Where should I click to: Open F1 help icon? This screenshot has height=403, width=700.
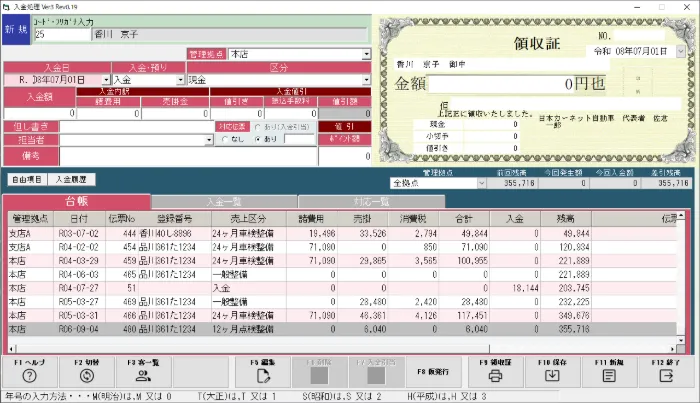tap(29, 376)
